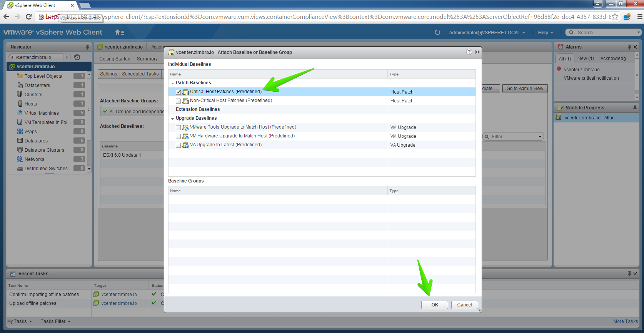644x333 pixels.
Task: Pin the Work In Progress panel
Action: point(635,108)
